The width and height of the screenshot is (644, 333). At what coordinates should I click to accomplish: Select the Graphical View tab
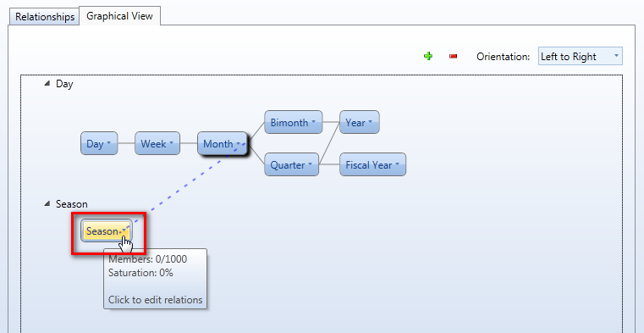click(x=119, y=16)
